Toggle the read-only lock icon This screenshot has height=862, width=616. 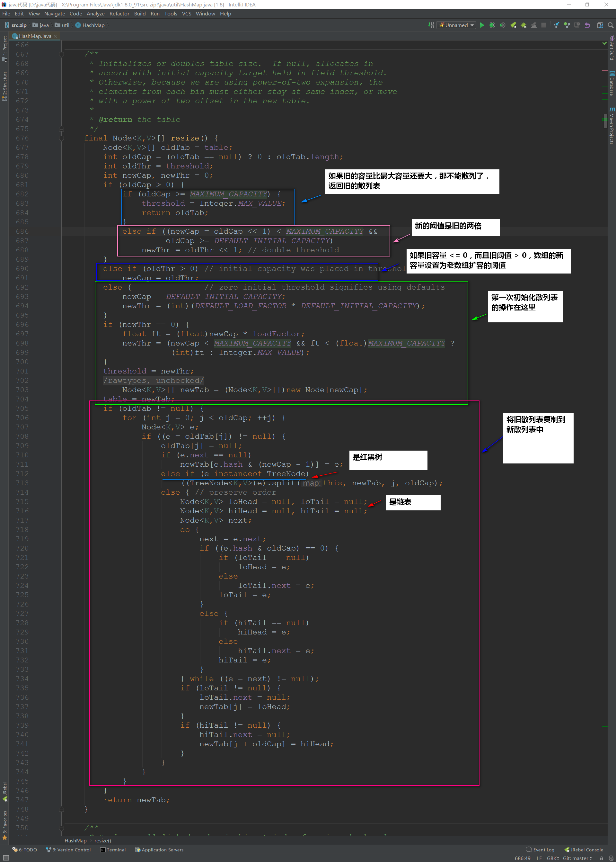pyautogui.click(x=601, y=858)
